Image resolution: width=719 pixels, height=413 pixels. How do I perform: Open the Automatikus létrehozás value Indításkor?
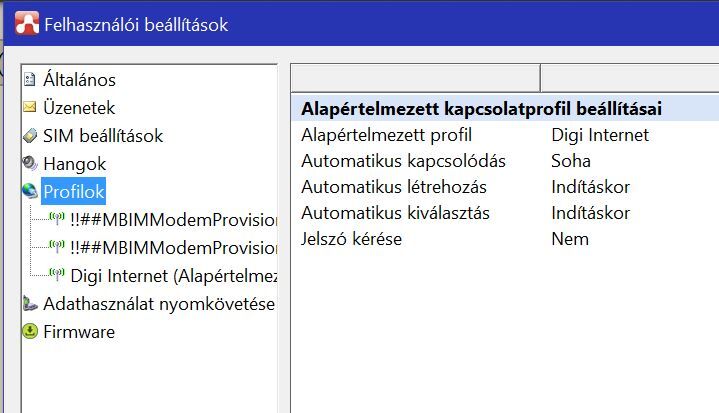pyautogui.click(x=590, y=187)
